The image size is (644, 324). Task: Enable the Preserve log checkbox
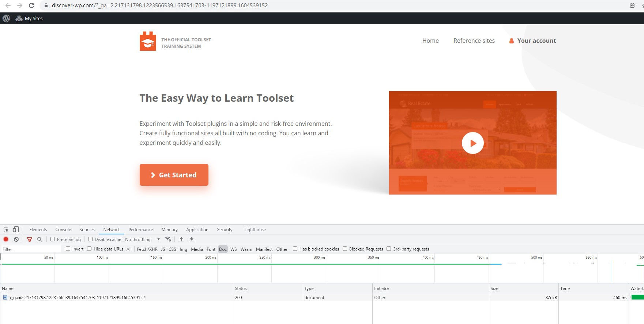[x=53, y=239]
